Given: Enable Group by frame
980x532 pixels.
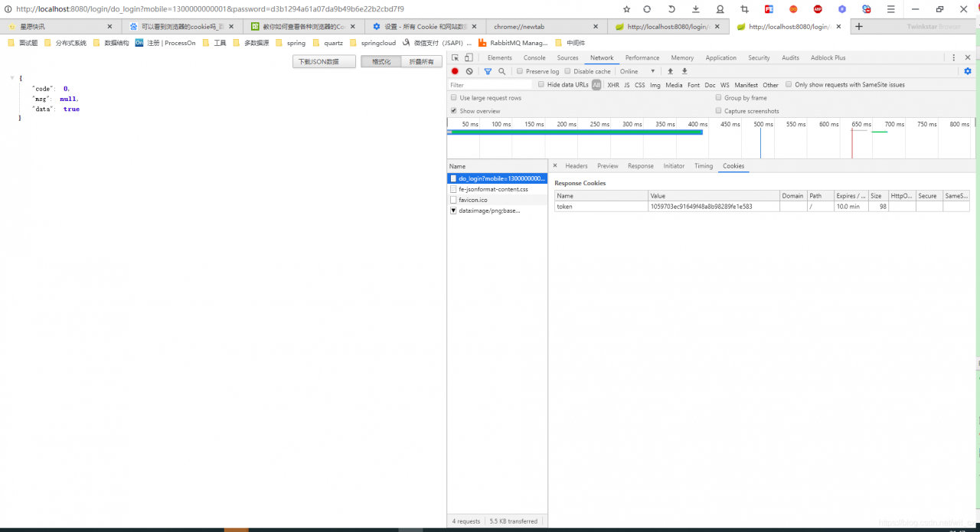Looking at the screenshot, I should pos(718,98).
